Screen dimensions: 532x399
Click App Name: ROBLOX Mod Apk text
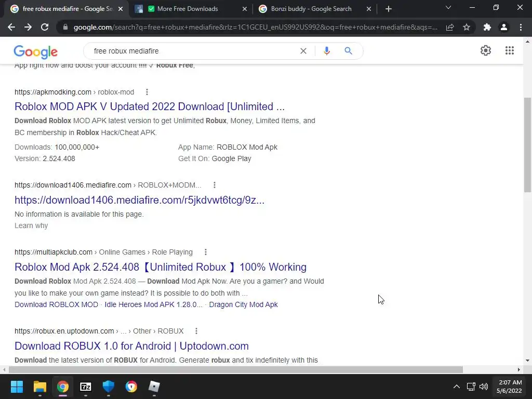228,147
